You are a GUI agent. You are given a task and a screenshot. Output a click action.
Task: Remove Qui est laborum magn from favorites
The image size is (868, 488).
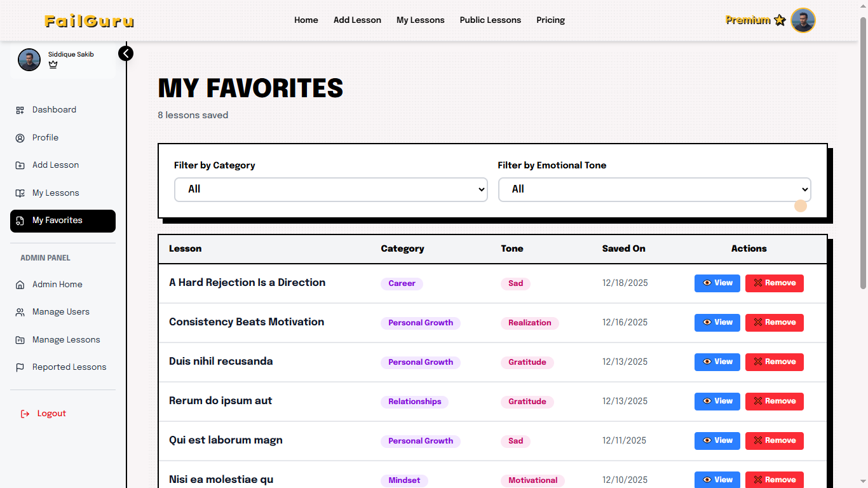(x=775, y=441)
